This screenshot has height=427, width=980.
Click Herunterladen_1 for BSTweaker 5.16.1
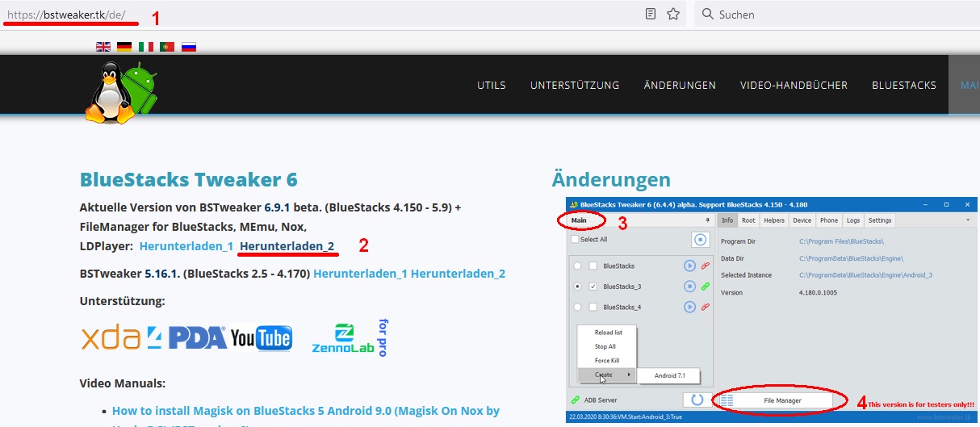pyautogui.click(x=360, y=274)
